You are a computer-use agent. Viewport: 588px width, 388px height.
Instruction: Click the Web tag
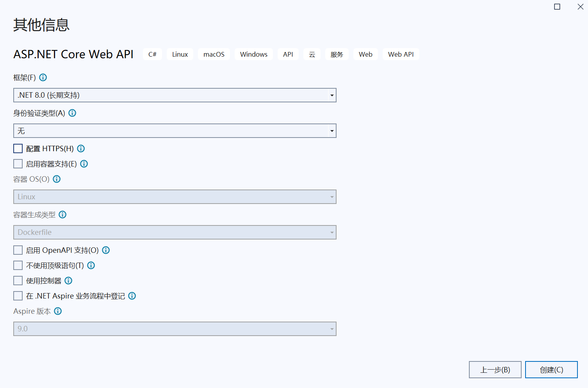point(365,54)
